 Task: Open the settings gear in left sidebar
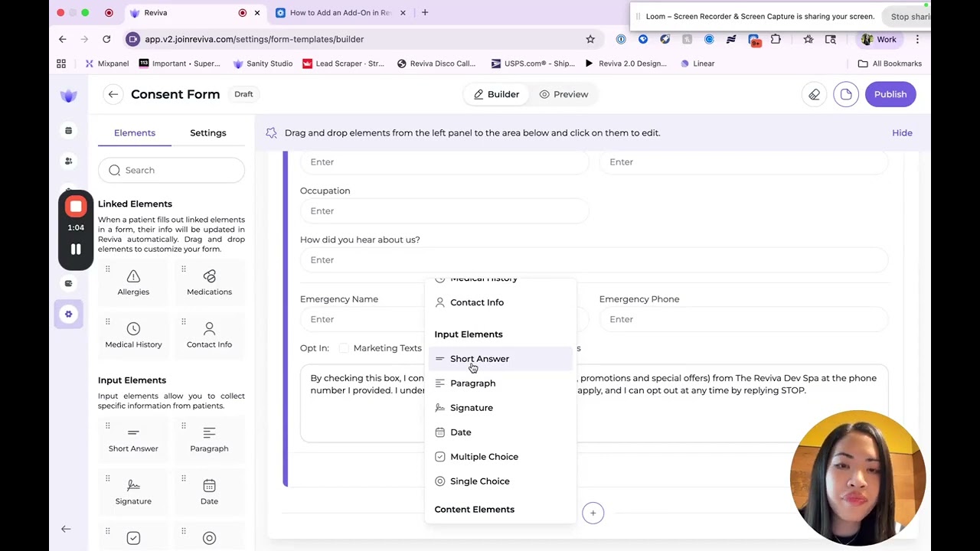click(x=68, y=314)
